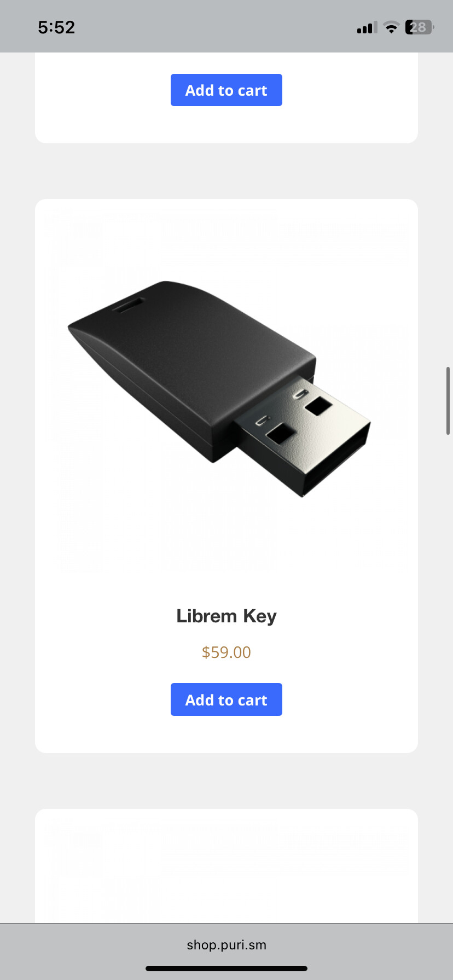453x980 pixels.
Task: Tap the battery level icon
Action: [420, 27]
